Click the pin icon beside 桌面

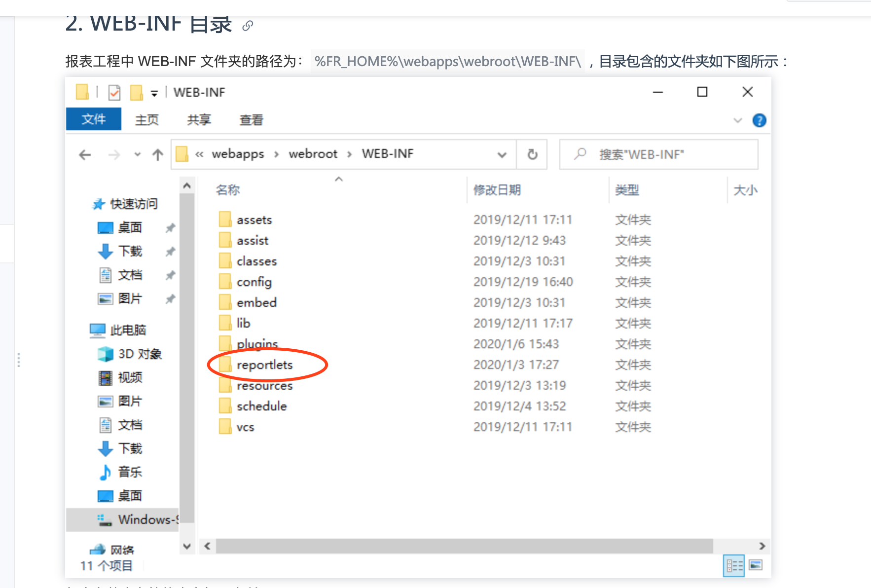click(x=170, y=227)
